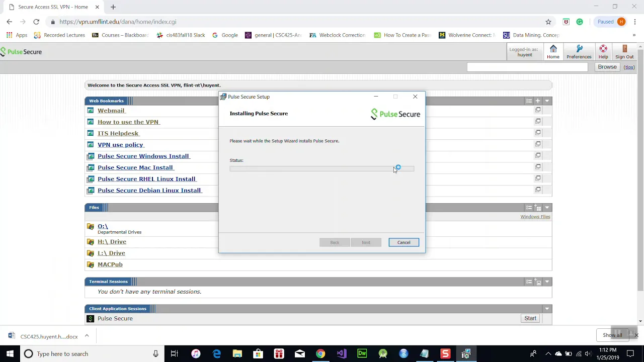Open Webmail bookmark in new window icon
This screenshot has width=644, height=362.
click(x=538, y=110)
